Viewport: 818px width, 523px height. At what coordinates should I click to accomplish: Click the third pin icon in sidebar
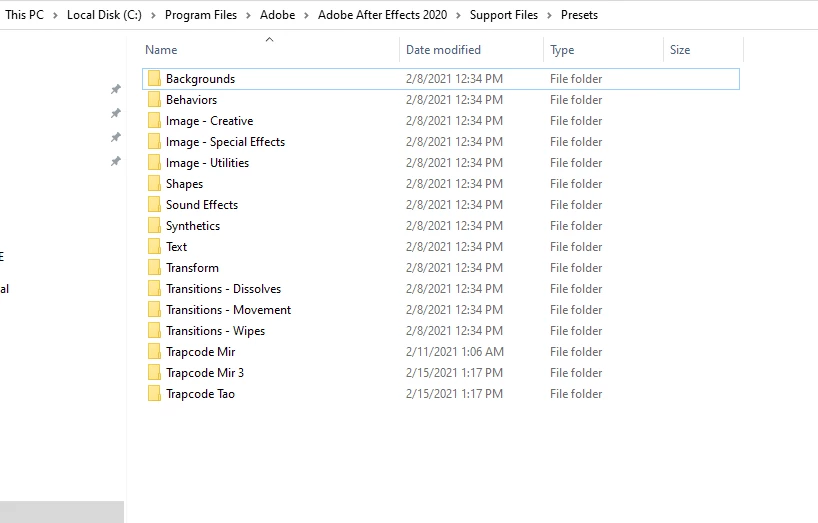pyautogui.click(x=116, y=137)
